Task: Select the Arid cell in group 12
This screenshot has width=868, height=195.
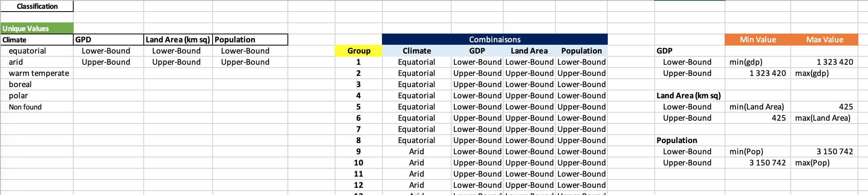Action: tap(416, 185)
